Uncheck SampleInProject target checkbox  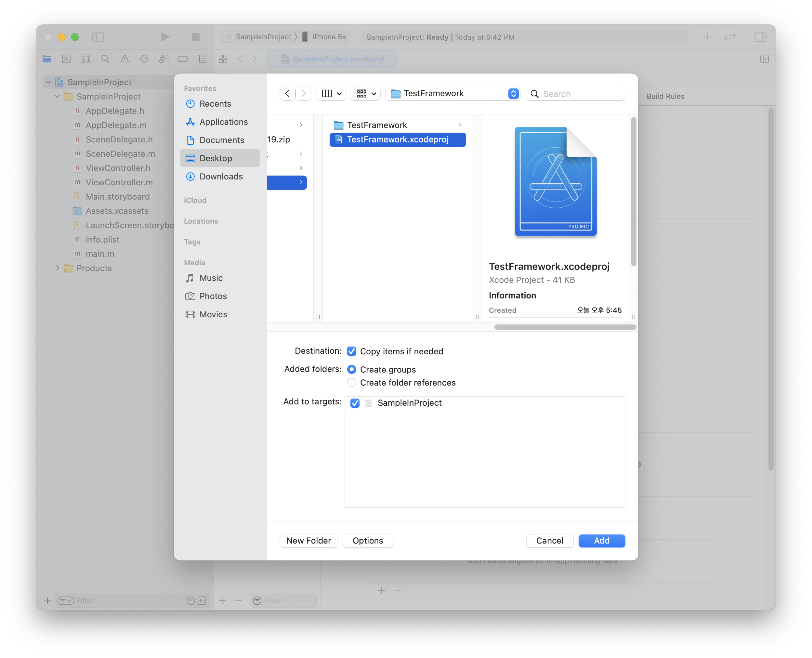355,403
